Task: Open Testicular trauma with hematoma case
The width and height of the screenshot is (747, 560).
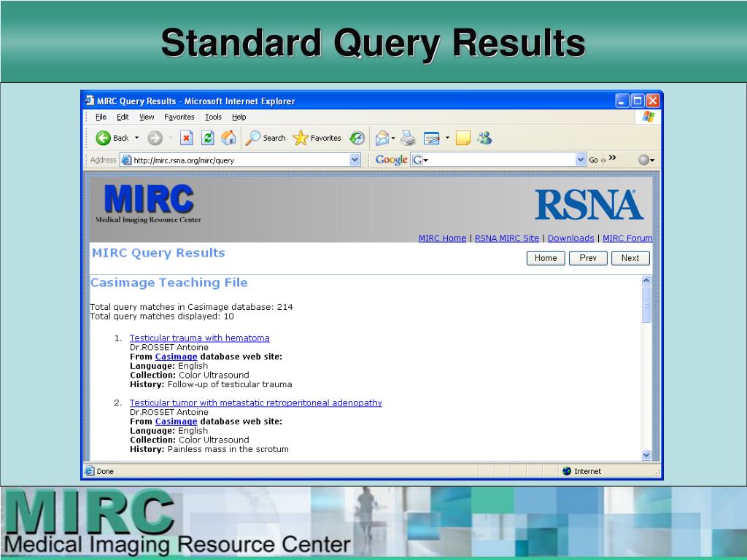Action: point(200,338)
